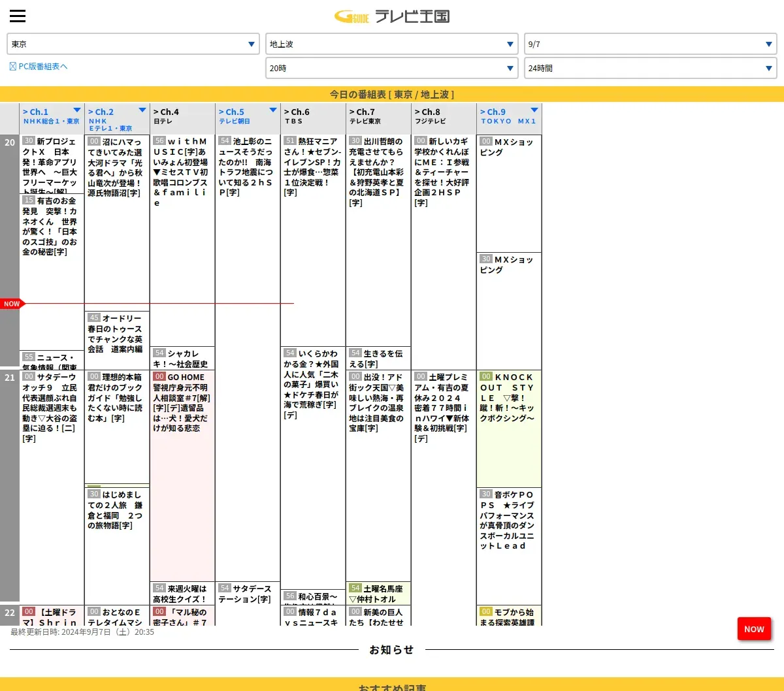
Task: Open 有吉のお金発見 カネオくん program
Action: coord(52,272)
